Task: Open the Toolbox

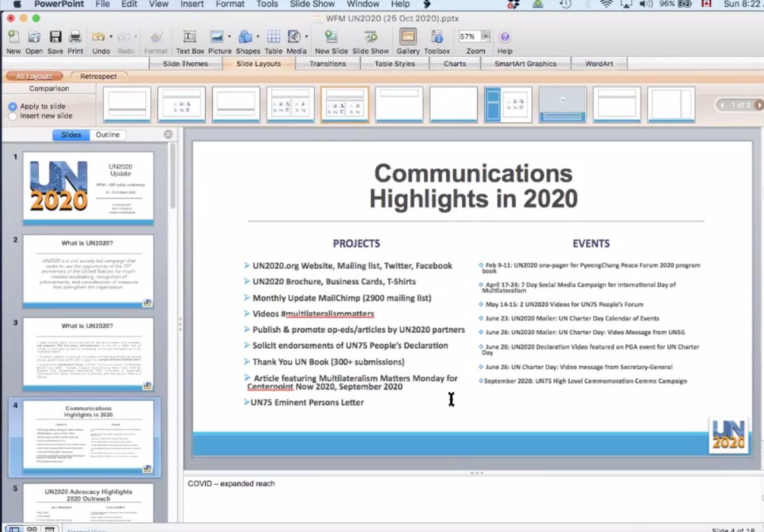Action: 437,38
